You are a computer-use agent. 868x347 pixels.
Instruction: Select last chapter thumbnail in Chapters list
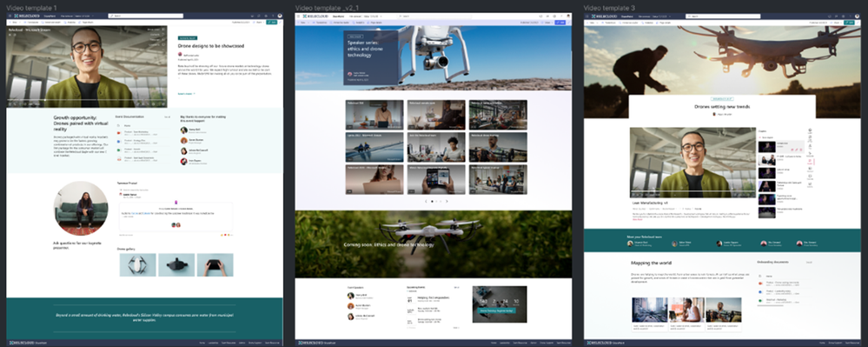click(766, 213)
